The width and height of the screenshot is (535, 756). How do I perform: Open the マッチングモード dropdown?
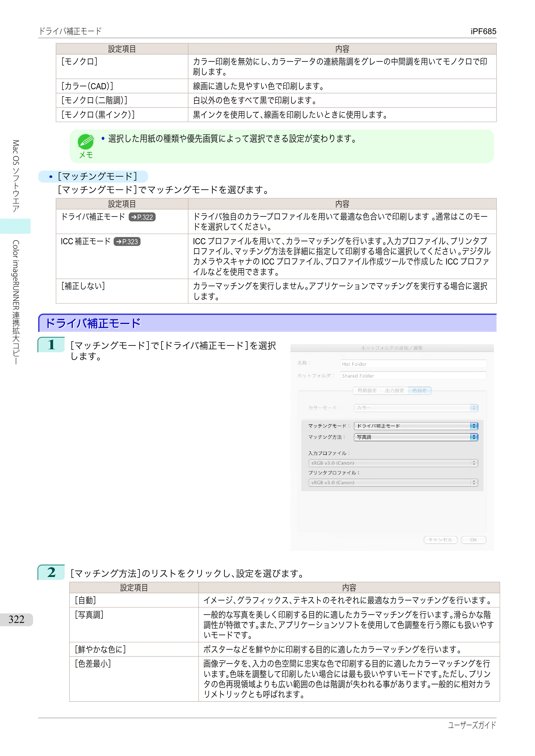[x=416, y=426]
